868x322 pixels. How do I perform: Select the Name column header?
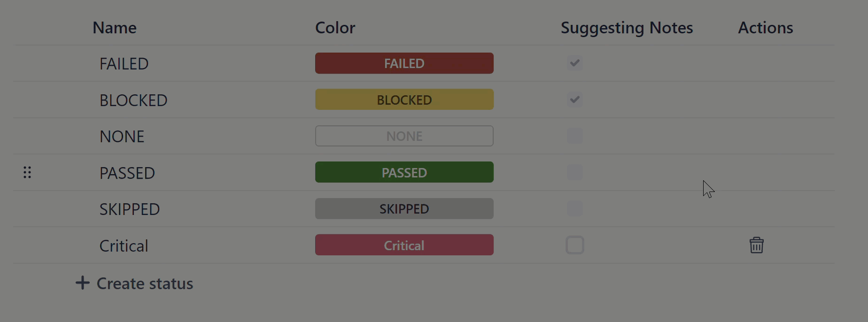pos(114,28)
